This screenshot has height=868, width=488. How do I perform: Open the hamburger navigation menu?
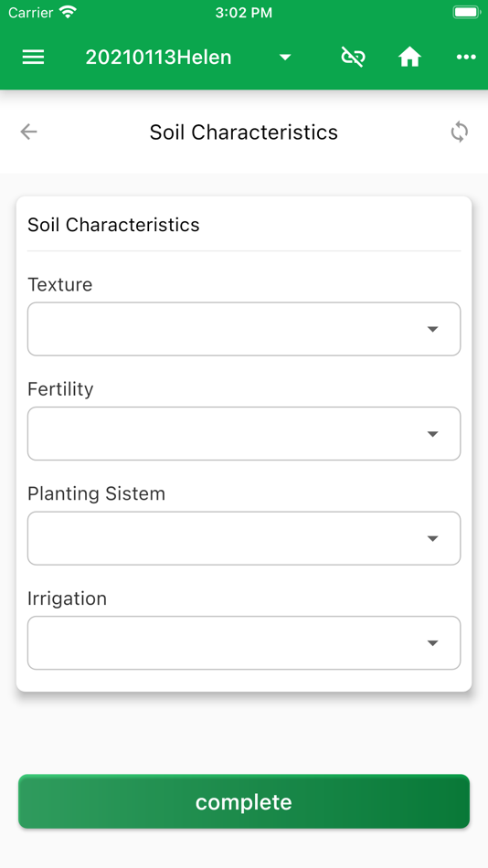pos(33,57)
